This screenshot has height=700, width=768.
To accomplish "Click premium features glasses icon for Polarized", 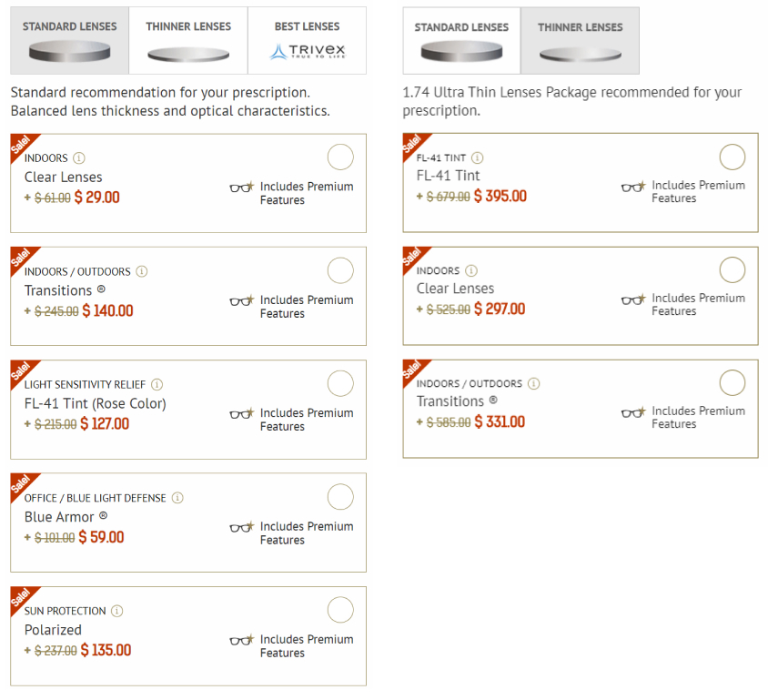I will pyautogui.click(x=241, y=641).
